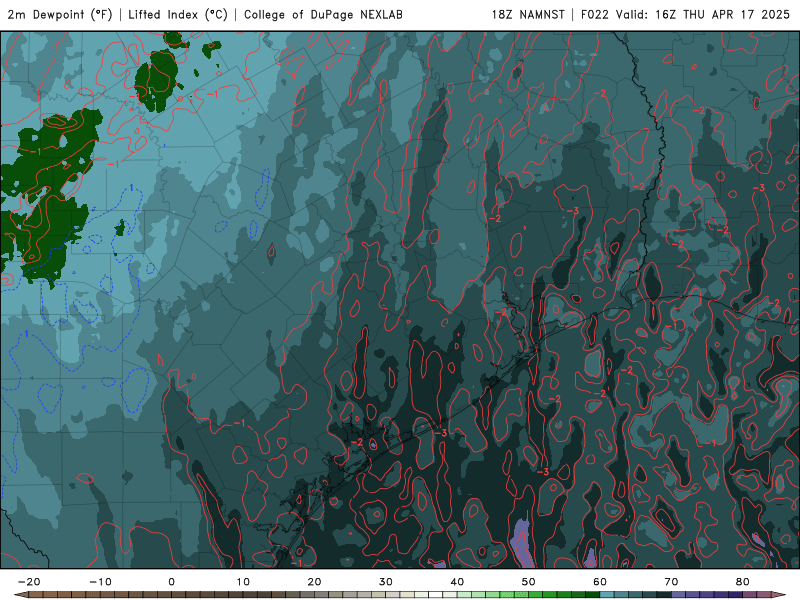The height and width of the screenshot is (600, 800).
Task: Click the "College of DuPage NEXLAB" label
Action: click(x=323, y=15)
